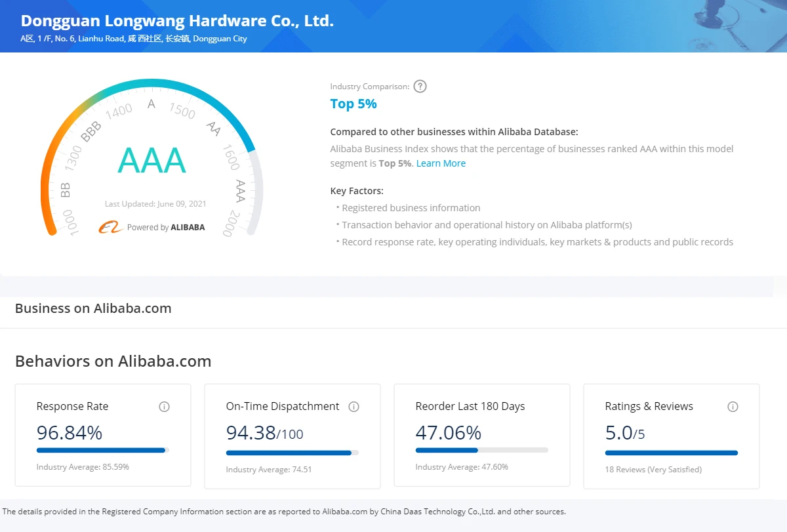Click the 47.06% reorder rate value

click(x=449, y=433)
